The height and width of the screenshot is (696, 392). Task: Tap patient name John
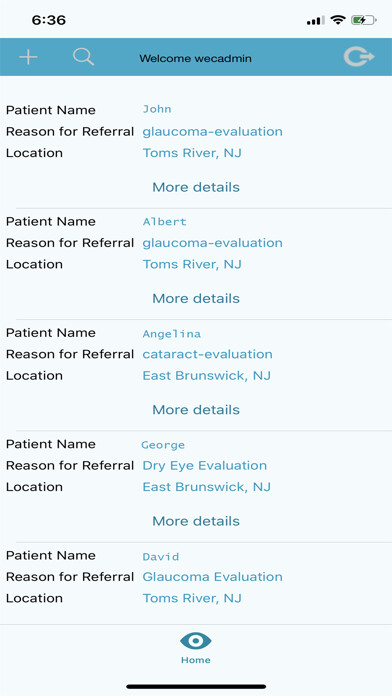(157, 109)
